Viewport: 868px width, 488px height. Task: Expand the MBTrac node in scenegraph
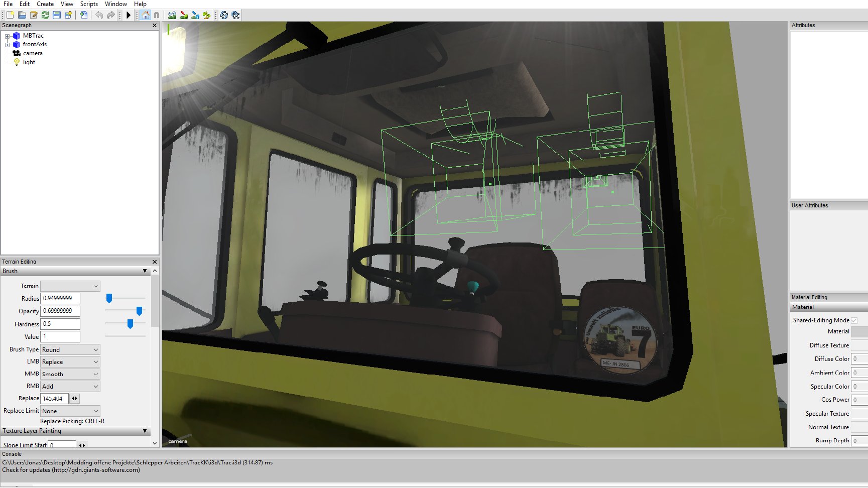coord(8,36)
